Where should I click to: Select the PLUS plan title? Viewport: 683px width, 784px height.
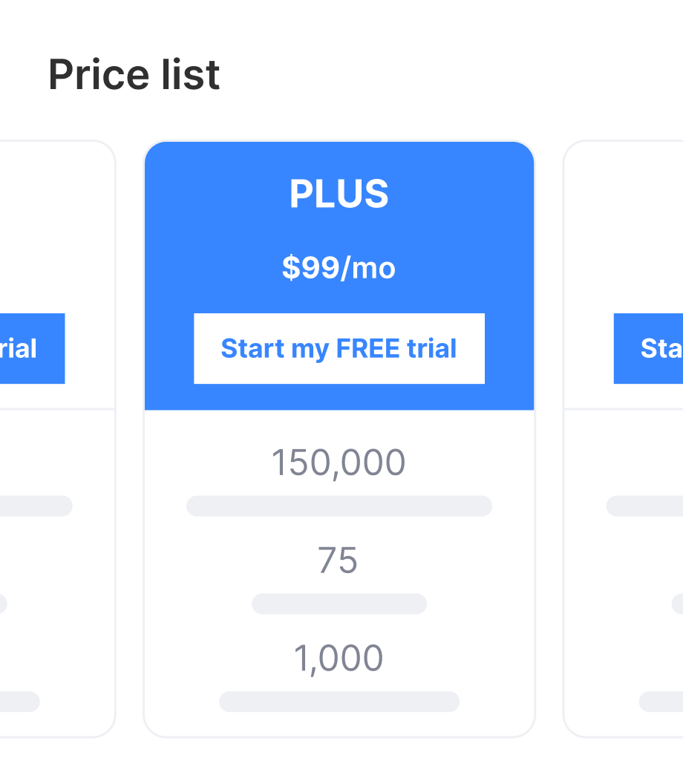339,193
